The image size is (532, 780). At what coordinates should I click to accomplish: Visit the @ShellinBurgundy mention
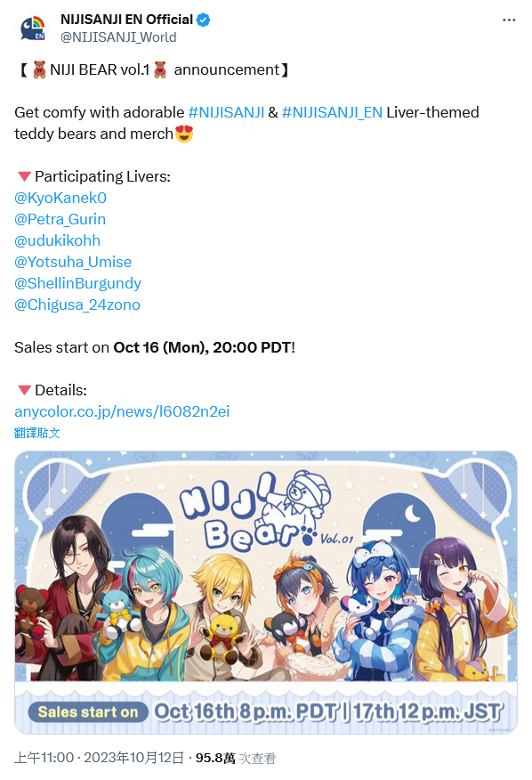(x=78, y=283)
